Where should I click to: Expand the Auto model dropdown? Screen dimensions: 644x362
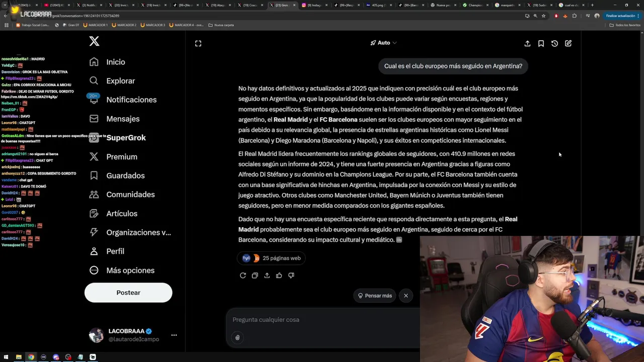tap(383, 43)
